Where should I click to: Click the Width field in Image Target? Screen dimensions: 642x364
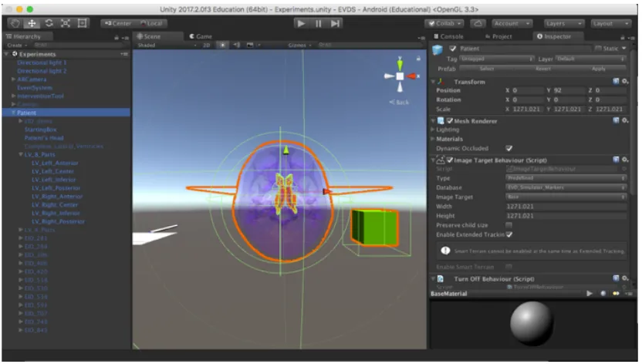[566, 206]
